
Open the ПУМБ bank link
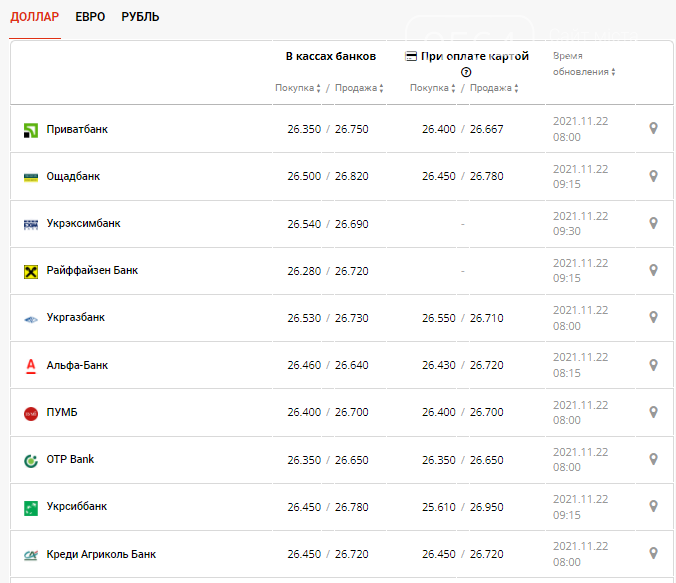[62, 412]
